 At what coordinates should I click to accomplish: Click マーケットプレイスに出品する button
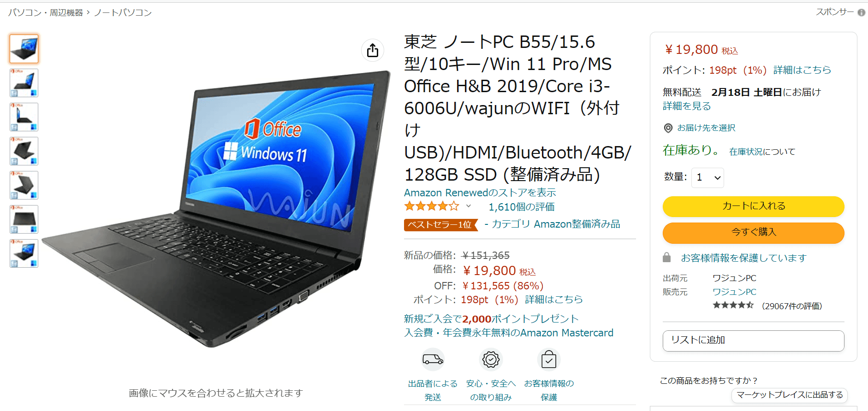pos(790,395)
